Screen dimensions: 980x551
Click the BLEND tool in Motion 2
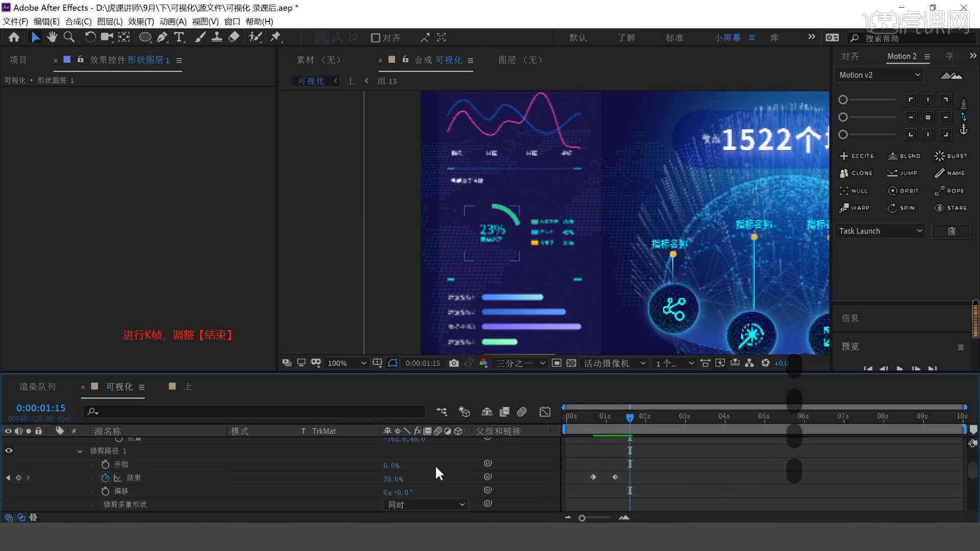click(x=904, y=156)
